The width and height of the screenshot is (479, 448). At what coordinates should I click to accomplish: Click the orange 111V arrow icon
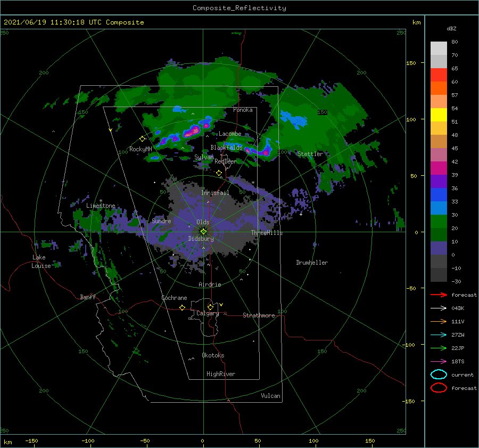(x=439, y=321)
